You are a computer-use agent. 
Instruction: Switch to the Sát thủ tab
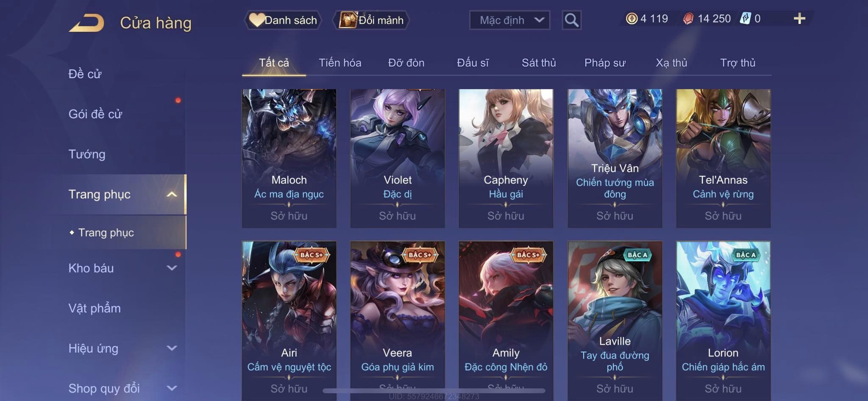[539, 63]
